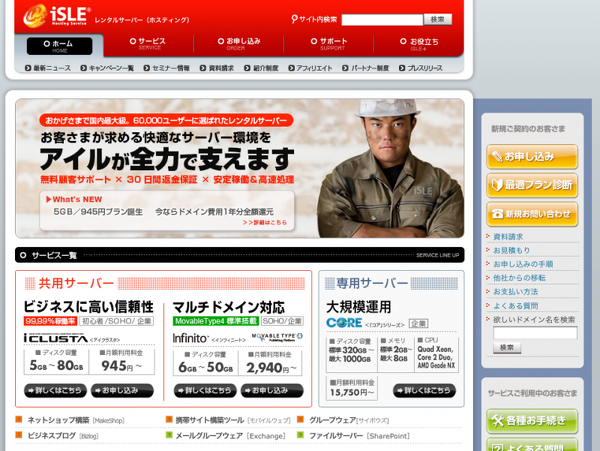The image size is (600, 451).
Task: Click the green 各種お手続き button
Action: point(532,421)
